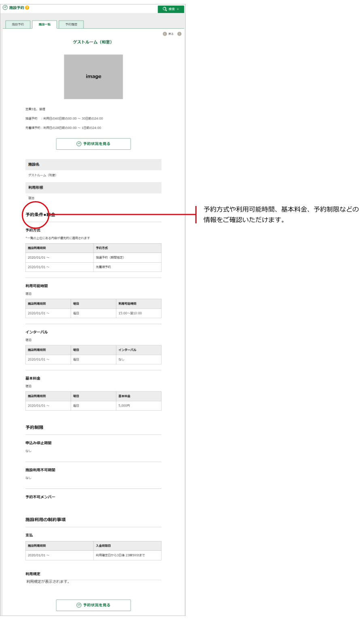Click the magnifier icon in the search button

[x=165, y=9]
